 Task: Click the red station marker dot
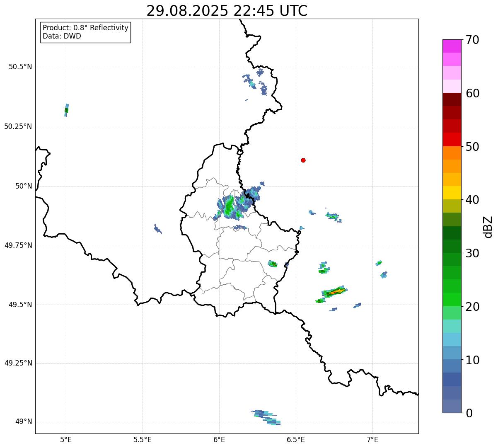(x=303, y=160)
